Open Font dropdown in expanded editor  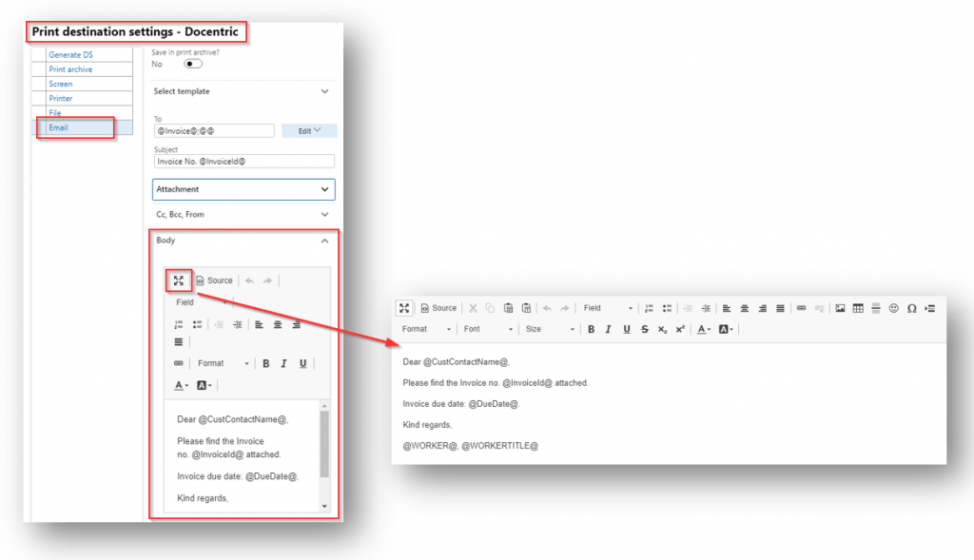pos(488,329)
